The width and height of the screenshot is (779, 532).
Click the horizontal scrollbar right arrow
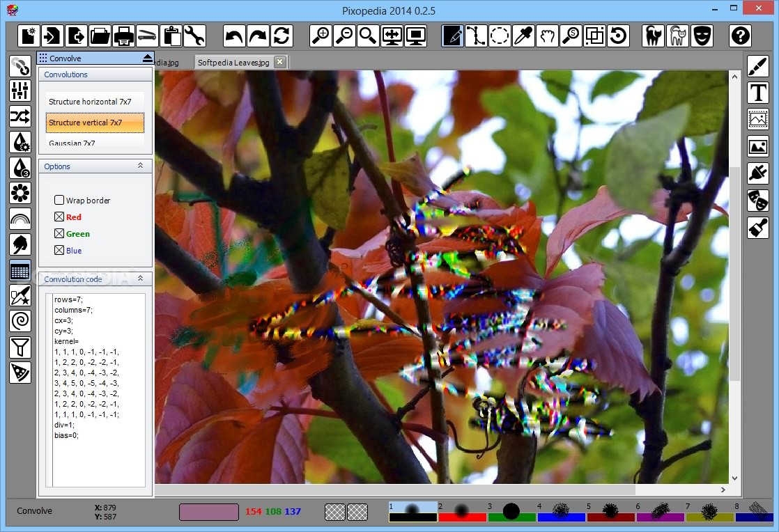click(x=723, y=490)
